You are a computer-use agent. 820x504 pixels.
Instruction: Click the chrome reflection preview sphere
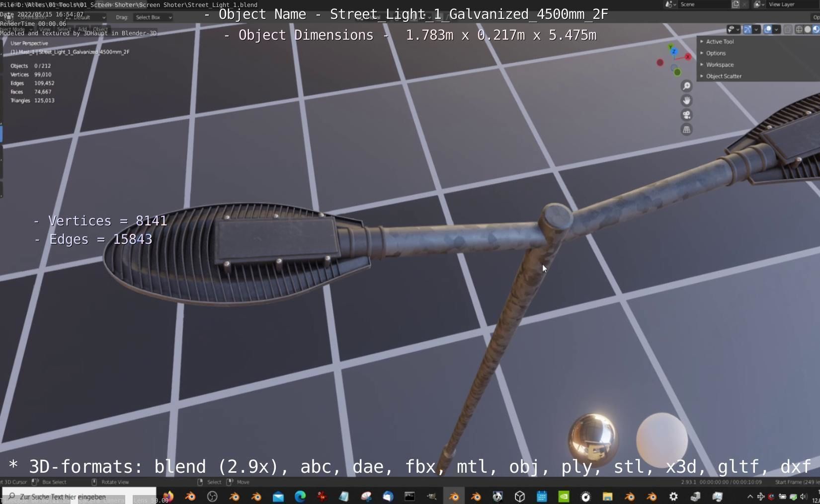point(592,439)
